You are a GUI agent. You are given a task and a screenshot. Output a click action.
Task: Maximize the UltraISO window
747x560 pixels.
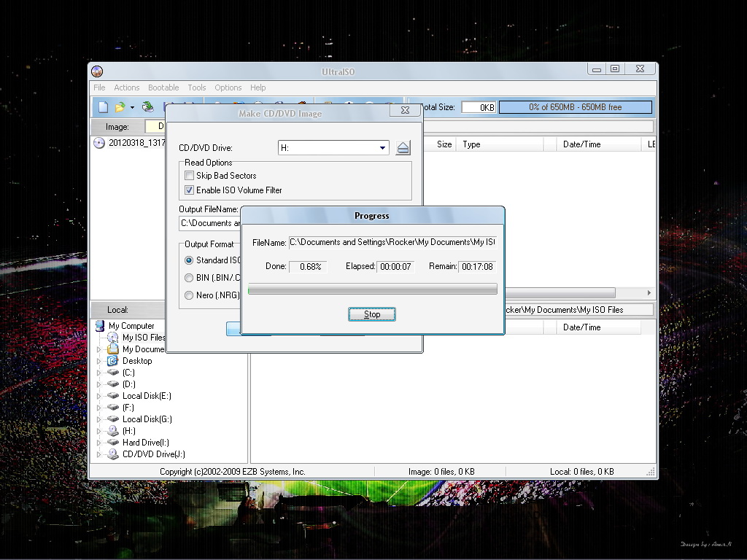(615, 69)
